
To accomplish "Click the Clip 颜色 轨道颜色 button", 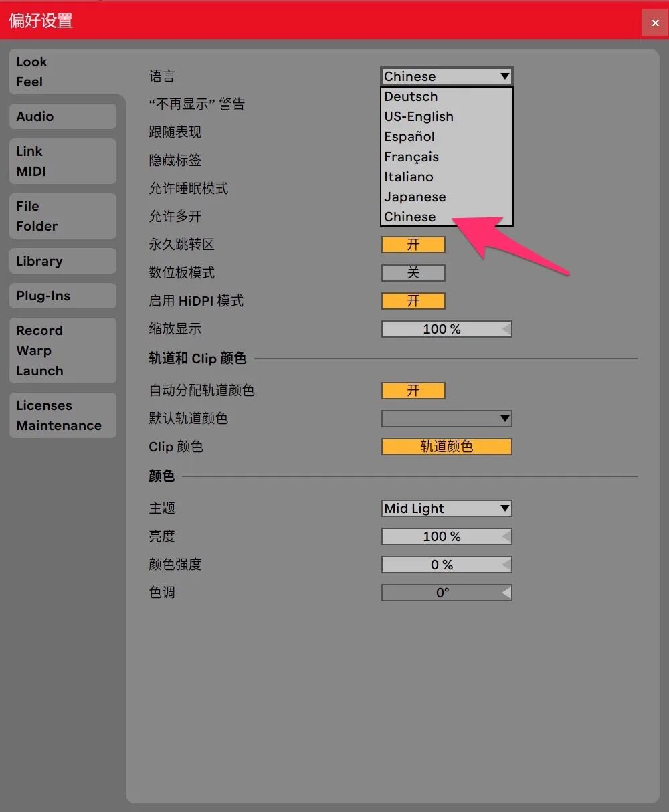I will pos(447,447).
